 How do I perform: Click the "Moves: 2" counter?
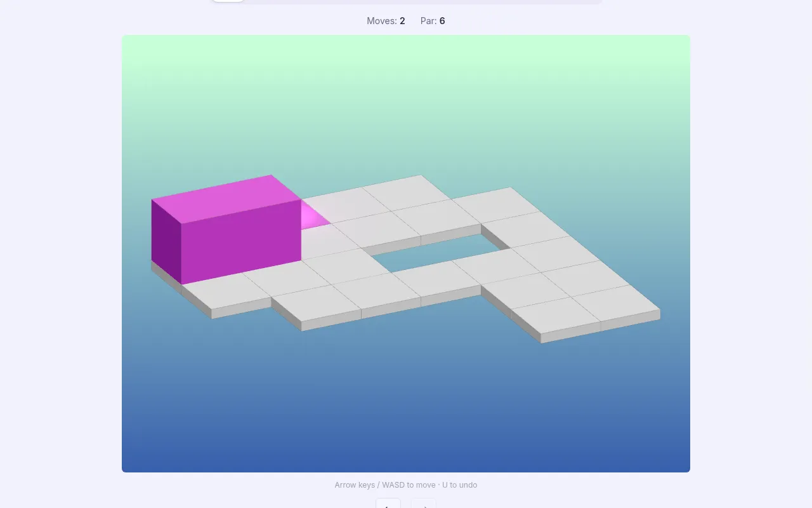pos(386,21)
